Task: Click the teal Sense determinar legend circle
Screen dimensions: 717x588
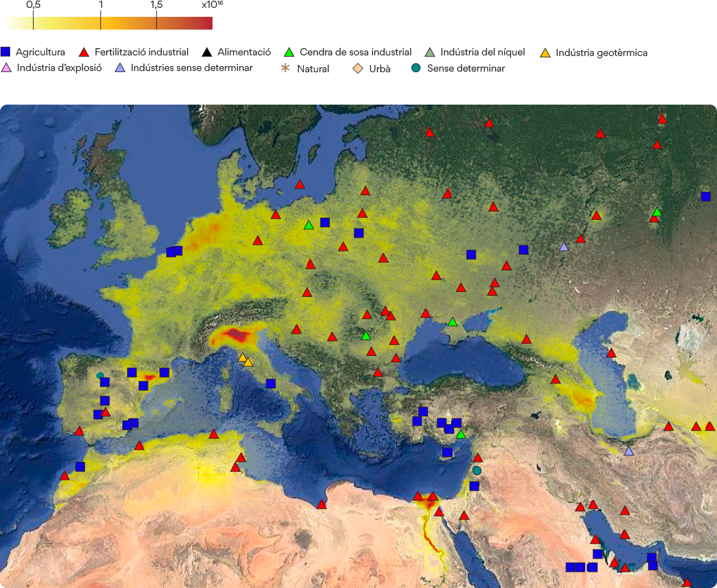Action: pos(416,68)
